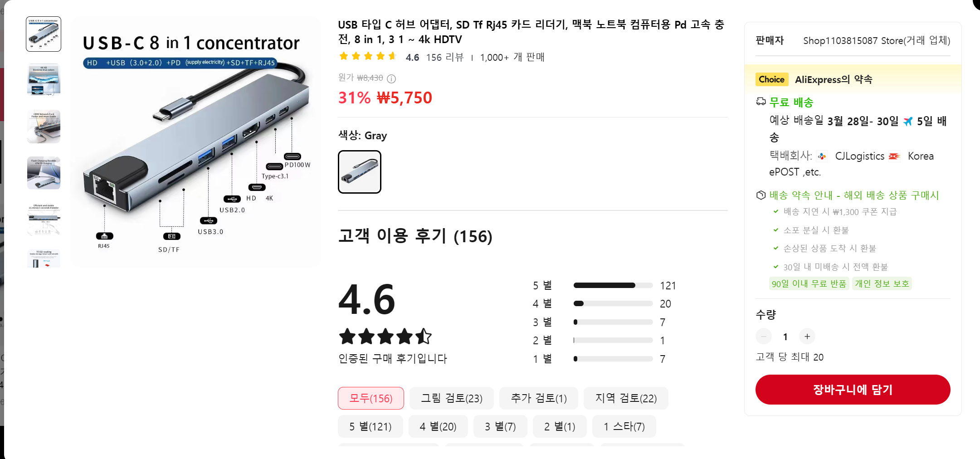980x459 pixels.
Task: View the 4K HD thumbnail image
Action: pos(44,80)
